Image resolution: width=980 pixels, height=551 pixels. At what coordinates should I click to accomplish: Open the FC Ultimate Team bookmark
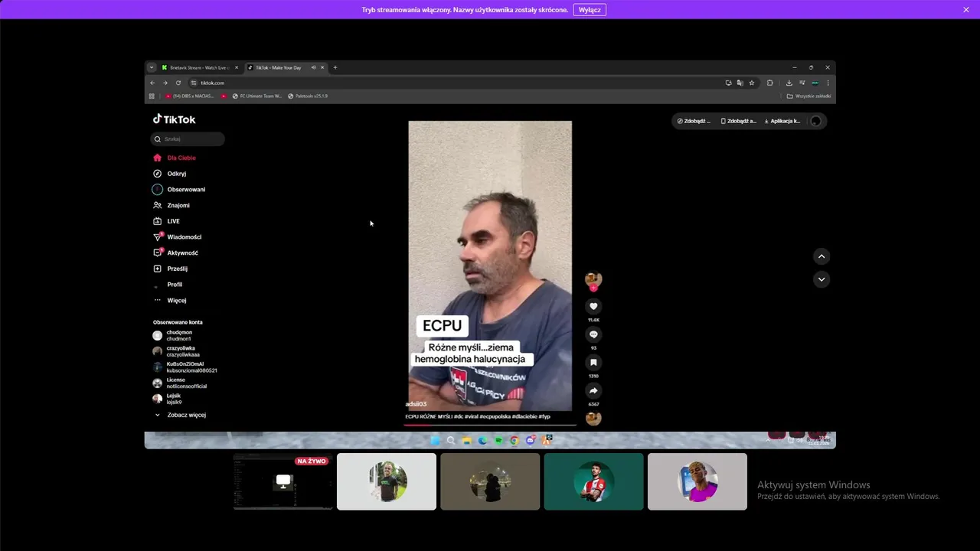click(257, 96)
